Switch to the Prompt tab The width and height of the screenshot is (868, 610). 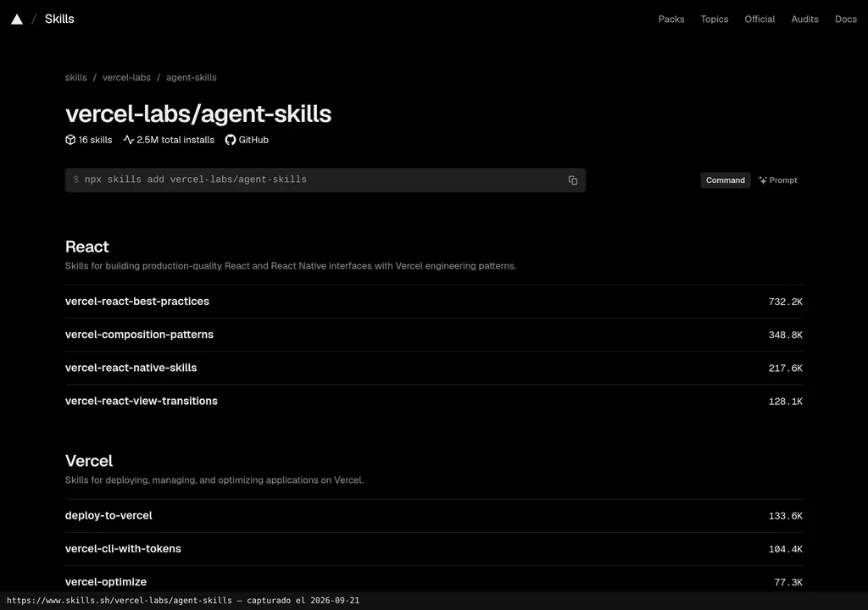click(x=778, y=180)
